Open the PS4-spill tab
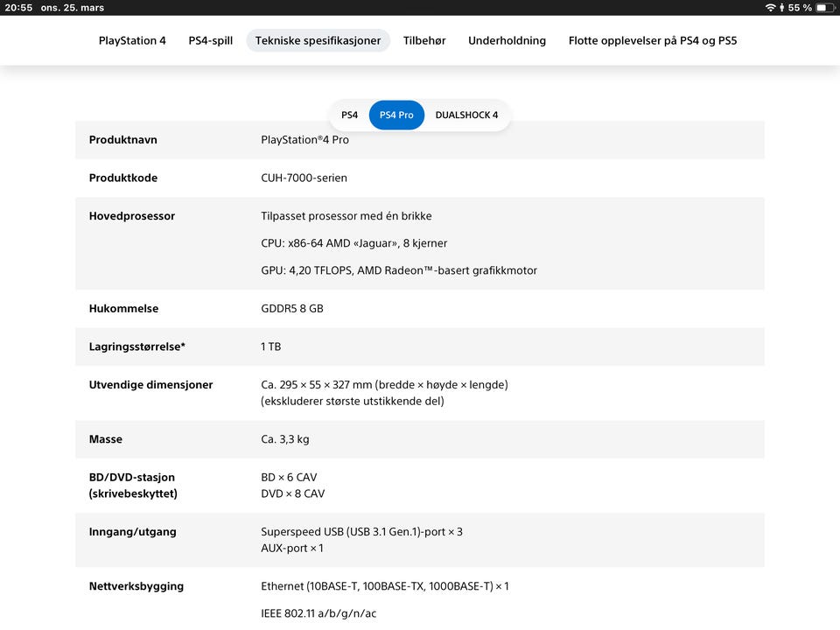 tap(211, 41)
